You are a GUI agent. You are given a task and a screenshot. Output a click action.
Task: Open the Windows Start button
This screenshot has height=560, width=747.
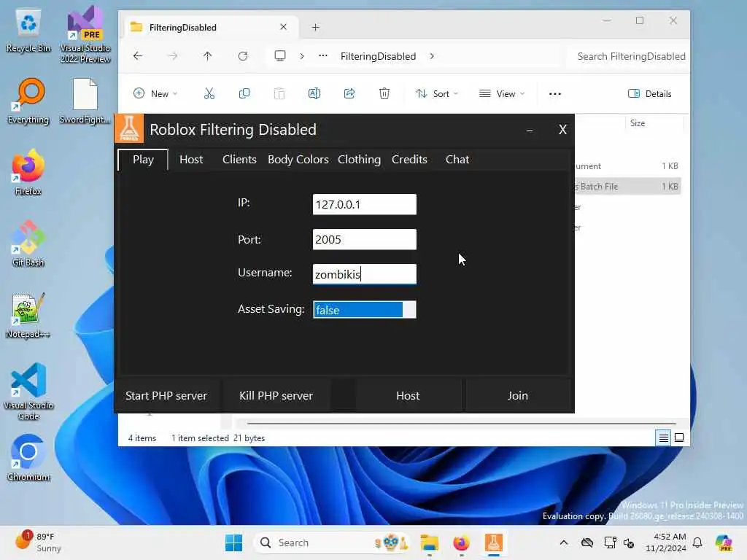(233, 542)
